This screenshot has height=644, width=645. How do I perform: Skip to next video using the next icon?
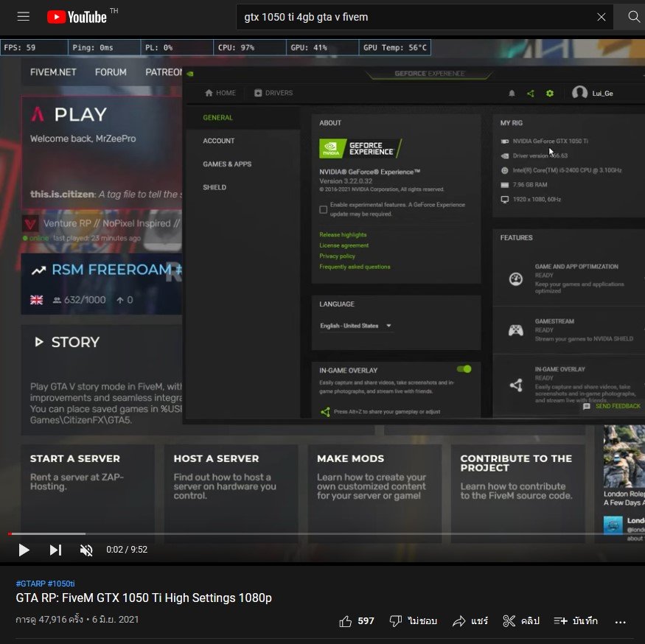55,550
